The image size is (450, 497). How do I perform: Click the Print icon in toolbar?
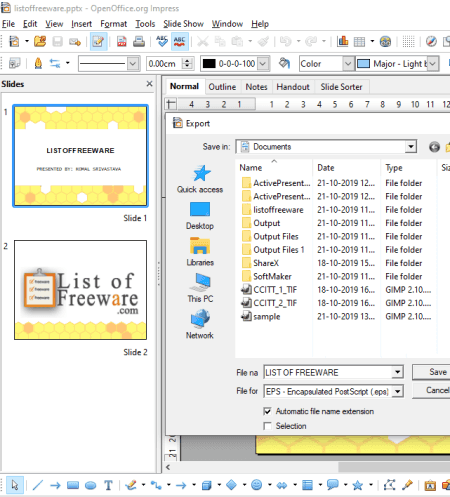139,42
